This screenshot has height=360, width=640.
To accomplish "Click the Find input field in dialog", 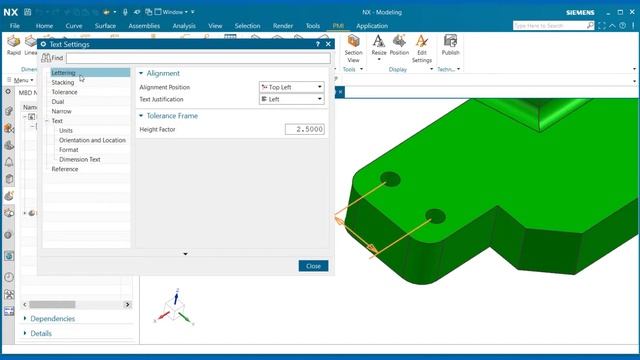I will [198, 58].
